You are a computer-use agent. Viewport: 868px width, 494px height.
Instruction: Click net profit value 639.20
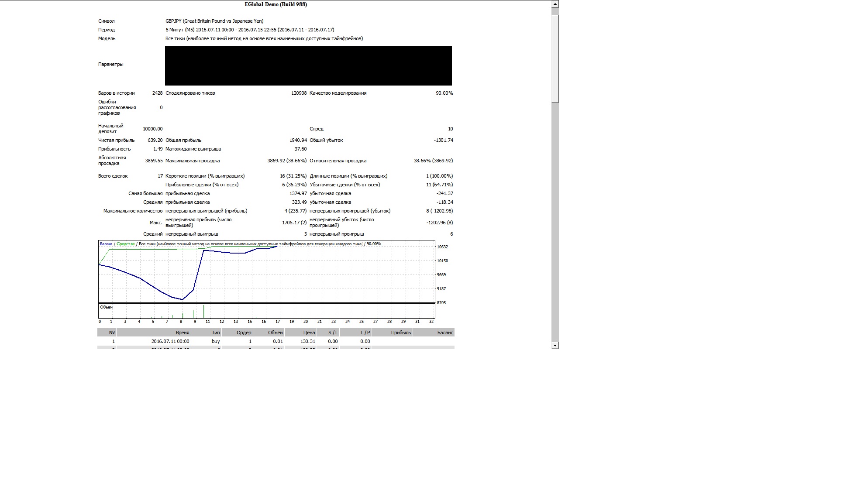point(155,140)
